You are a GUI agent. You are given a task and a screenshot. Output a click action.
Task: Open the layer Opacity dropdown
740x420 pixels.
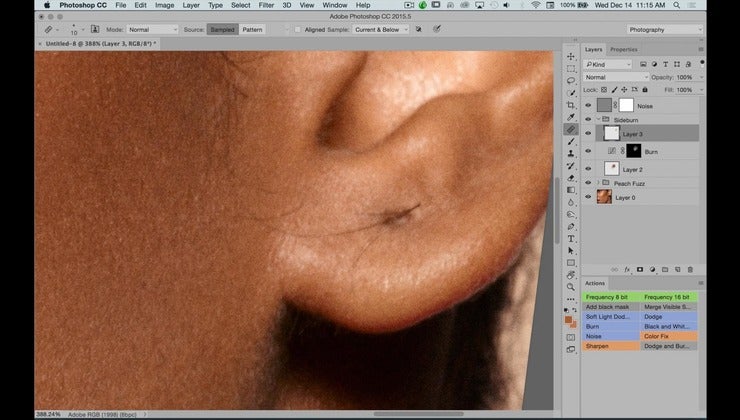pos(701,77)
